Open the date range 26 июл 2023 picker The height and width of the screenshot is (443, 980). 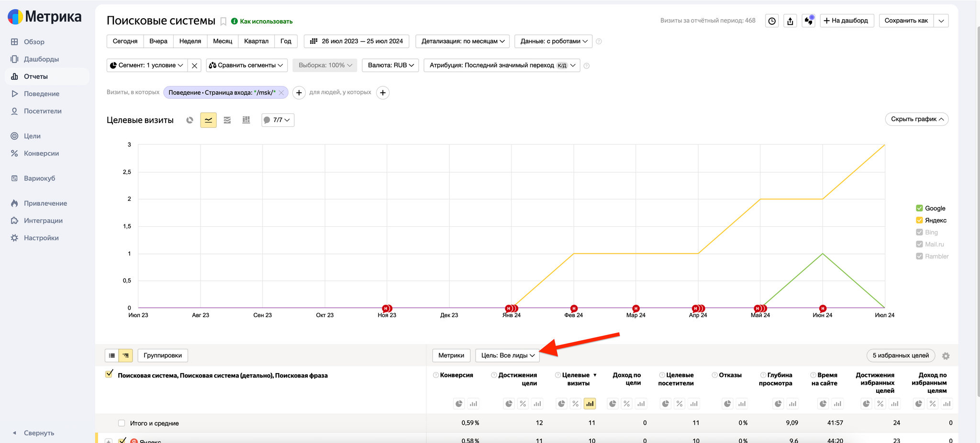(x=356, y=41)
